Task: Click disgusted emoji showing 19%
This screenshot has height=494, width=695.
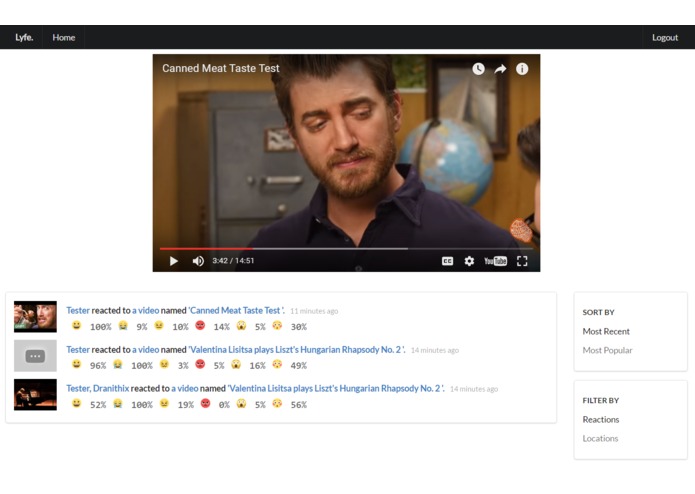Action: pyautogui.click(x=164, y=404)
